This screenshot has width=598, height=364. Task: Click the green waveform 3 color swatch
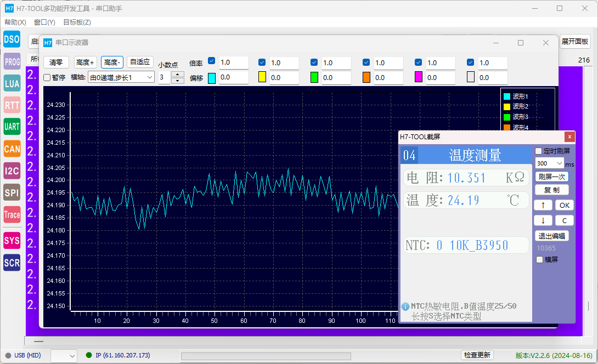pos(314,77)
